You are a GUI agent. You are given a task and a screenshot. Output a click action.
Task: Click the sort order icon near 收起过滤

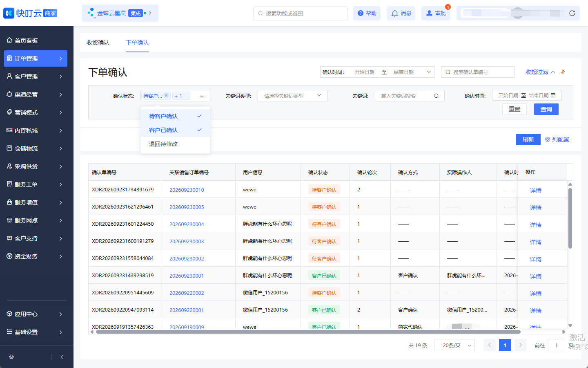[563, 72]
